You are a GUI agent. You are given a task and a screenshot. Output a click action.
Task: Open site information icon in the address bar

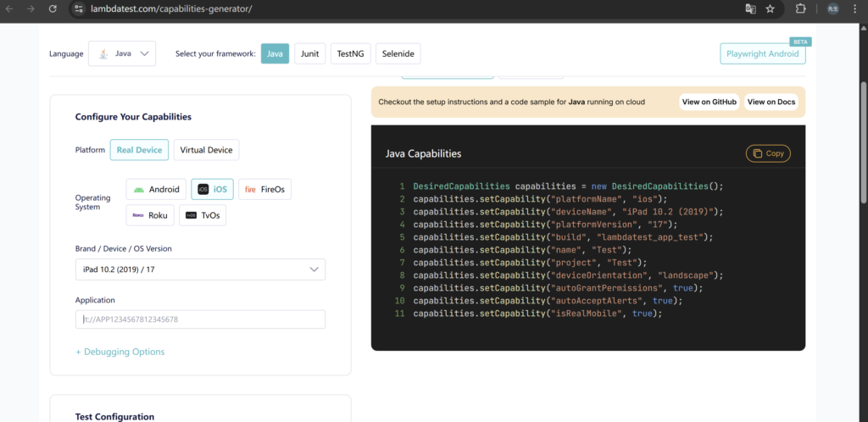(79, 8)
